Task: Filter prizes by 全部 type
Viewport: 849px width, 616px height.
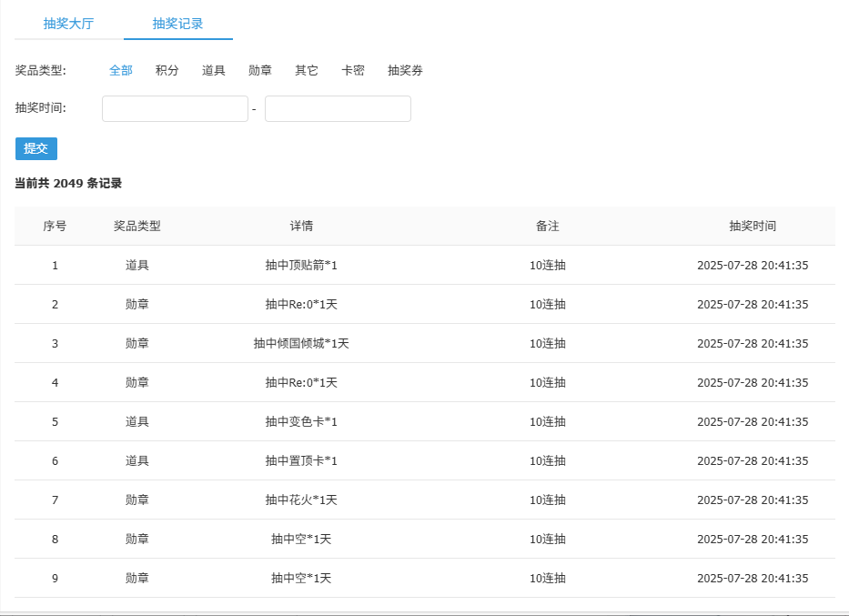Action: pyautogui.click(x=121, y=70)
